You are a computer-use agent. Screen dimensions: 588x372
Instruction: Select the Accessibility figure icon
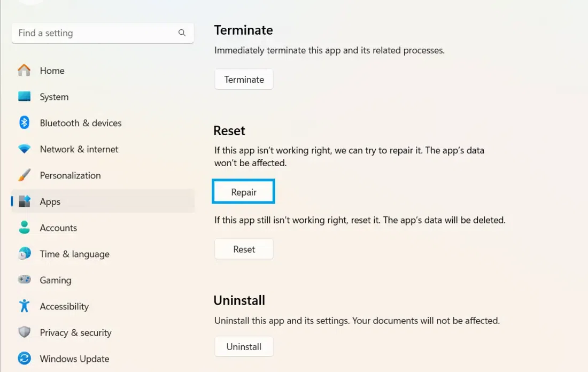24,306
